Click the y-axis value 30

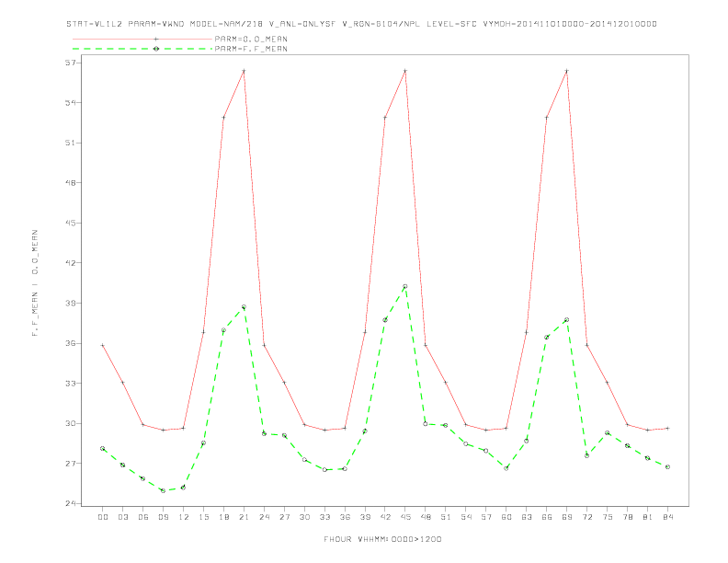point(71,424)
